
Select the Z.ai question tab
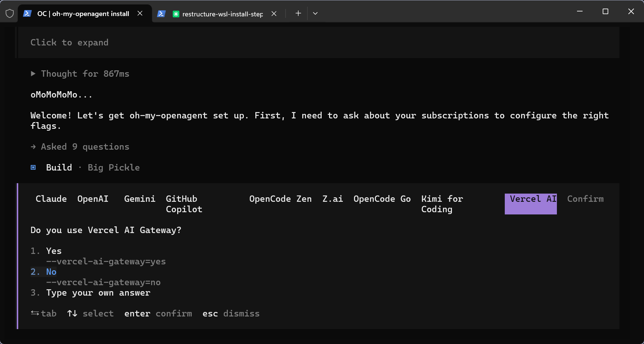(x=333, y=199)
